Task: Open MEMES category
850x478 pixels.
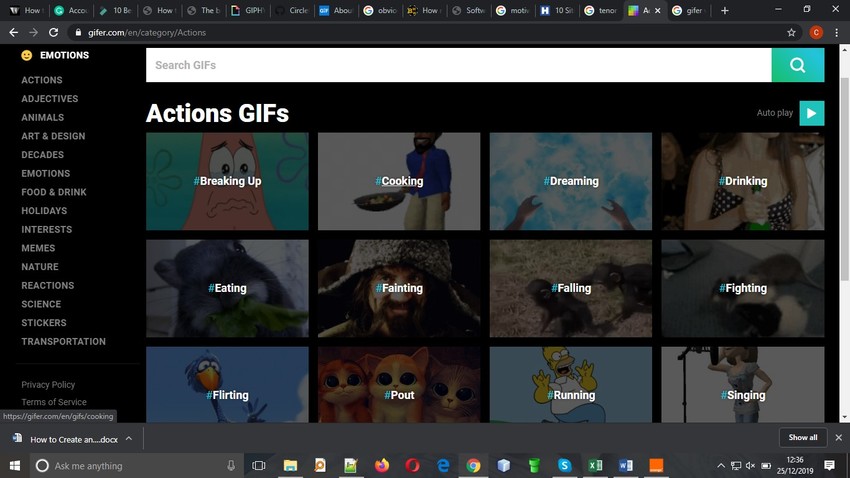Action: (x=38, y=248)
